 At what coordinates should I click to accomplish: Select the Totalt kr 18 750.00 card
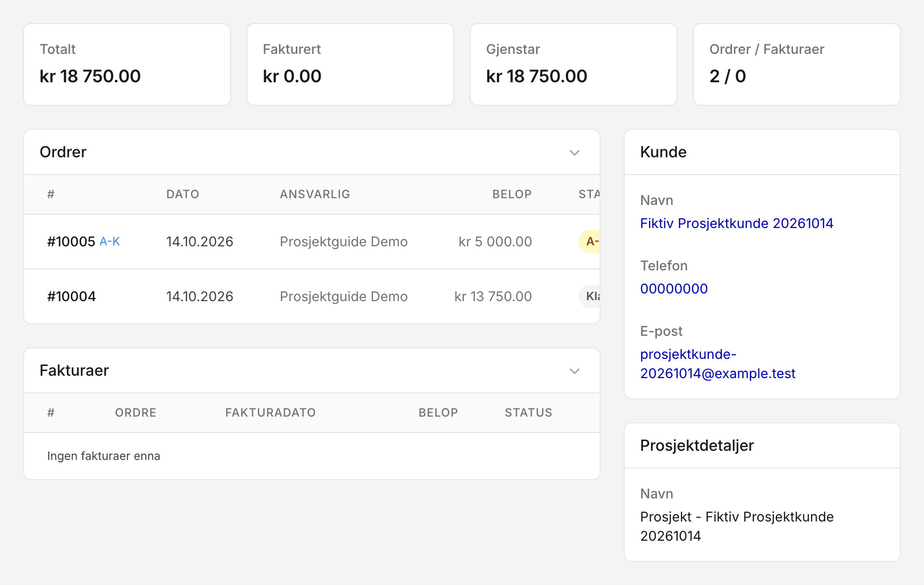click(127, 64)
